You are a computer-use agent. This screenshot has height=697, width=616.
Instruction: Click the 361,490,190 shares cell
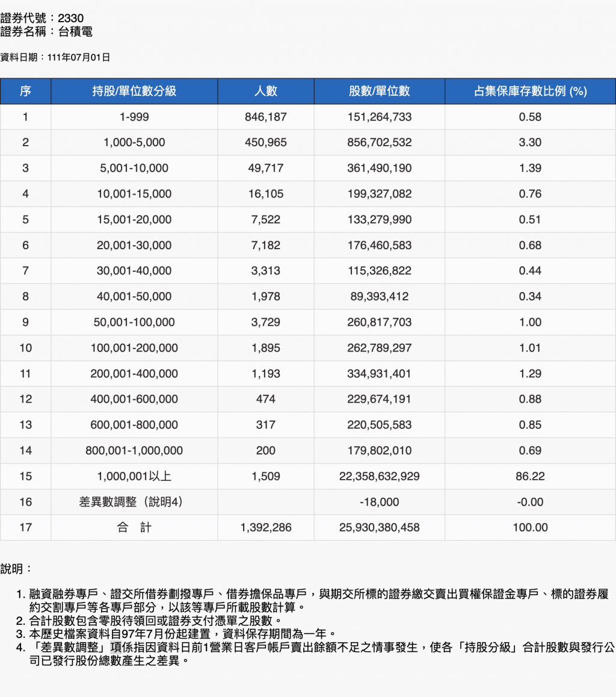(x=379, y=168)
